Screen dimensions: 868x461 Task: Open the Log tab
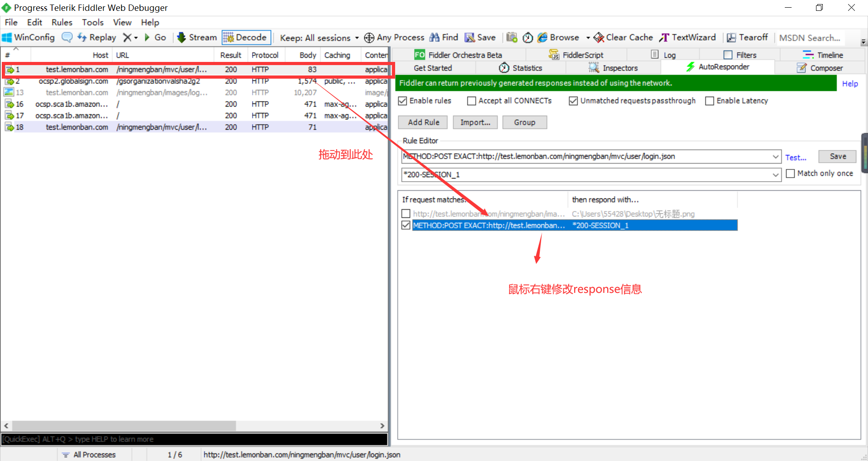[663, 55]
